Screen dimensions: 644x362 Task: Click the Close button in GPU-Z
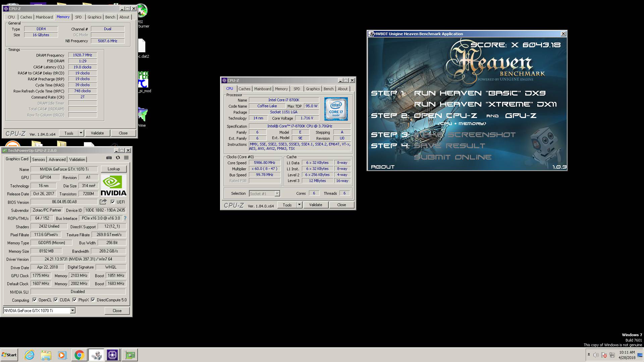point(117,311)
